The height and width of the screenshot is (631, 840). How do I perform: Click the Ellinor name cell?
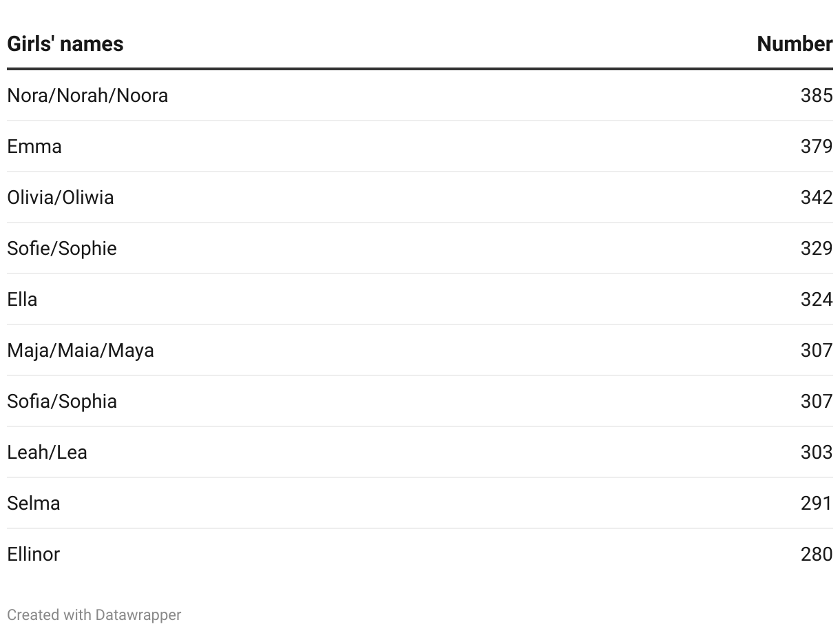(34, 554)
